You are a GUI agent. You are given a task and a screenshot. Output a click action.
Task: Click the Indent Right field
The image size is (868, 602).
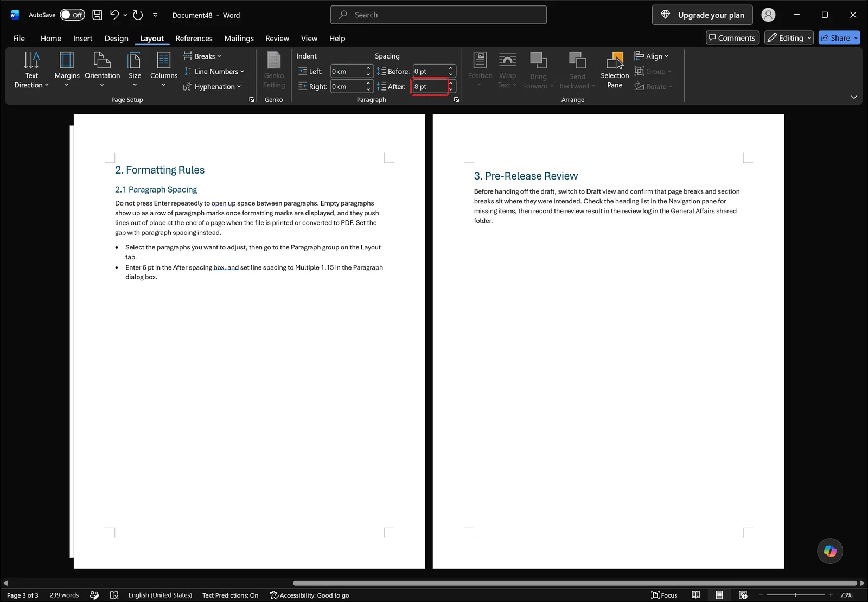click(347, 87)
